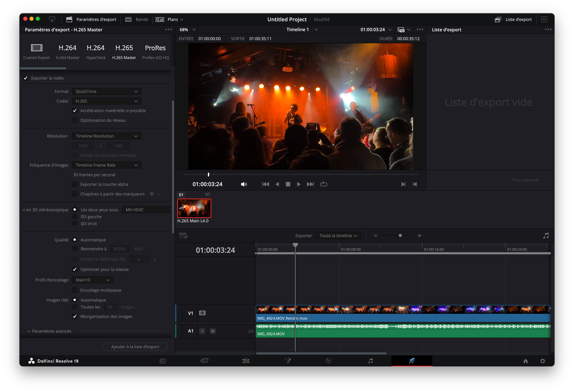574x392 pixels.
Task: Select the H.265 Main L4.0 clip thumbnail
Action: 194,208
